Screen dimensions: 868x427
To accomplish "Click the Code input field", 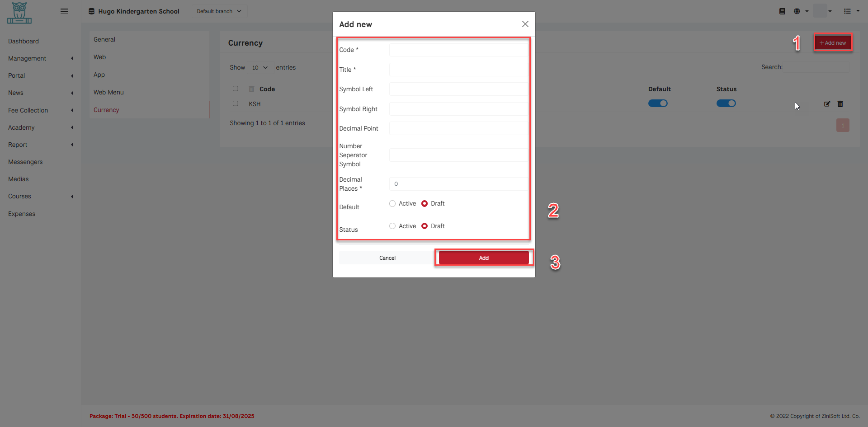I will pos(458,50).
